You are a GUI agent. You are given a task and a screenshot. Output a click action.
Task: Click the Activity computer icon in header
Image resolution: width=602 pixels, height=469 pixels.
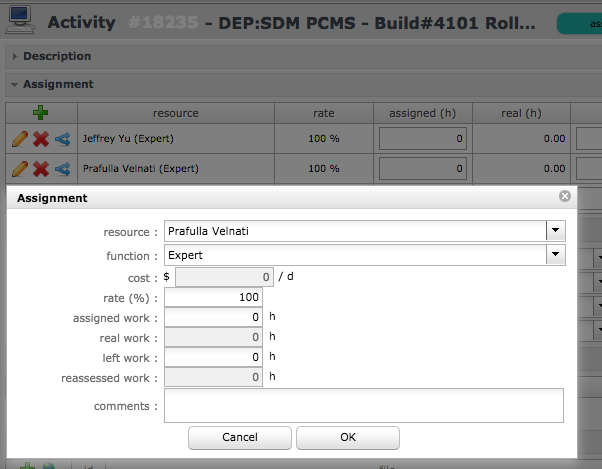[22, 21]
